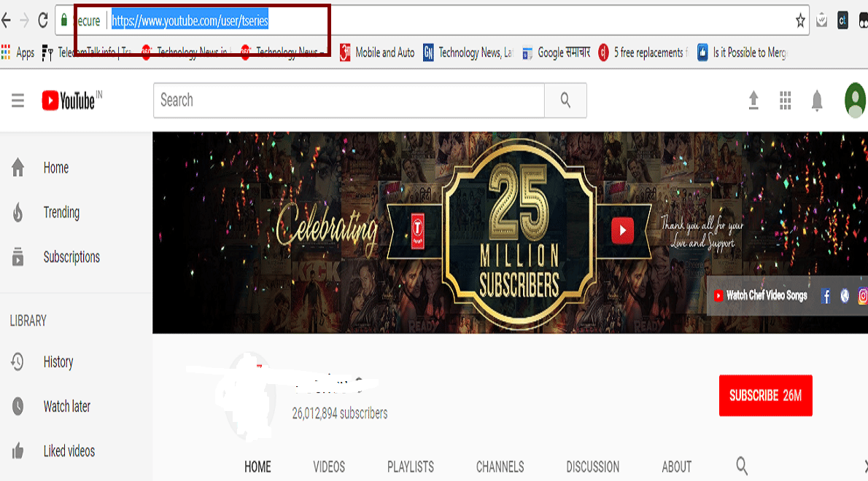The width and height of the screenshot is (868, 481).
Task: Click the Subscribe 26M button
Action: point(765,396)
